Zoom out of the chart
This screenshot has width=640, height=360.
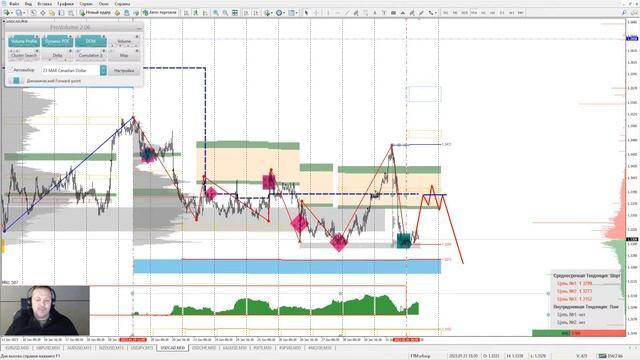(225, 13)
